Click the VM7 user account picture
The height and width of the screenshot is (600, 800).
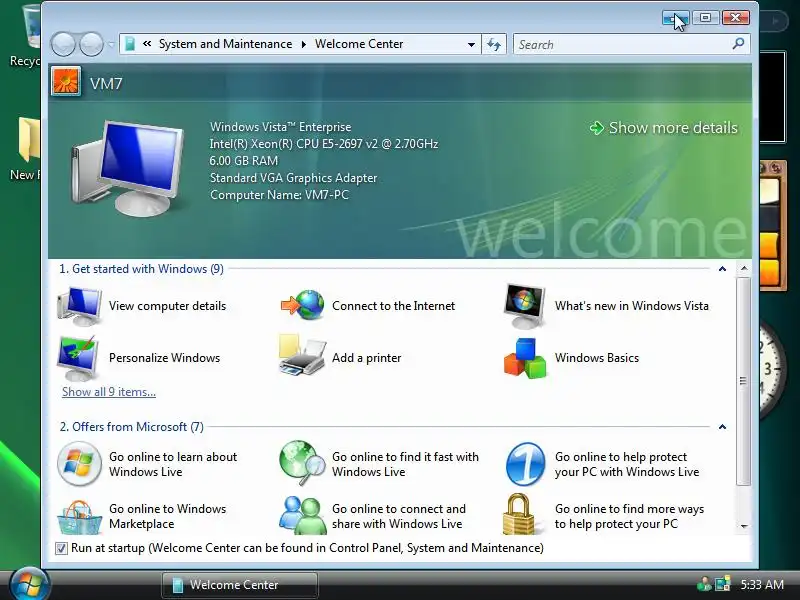66,82
